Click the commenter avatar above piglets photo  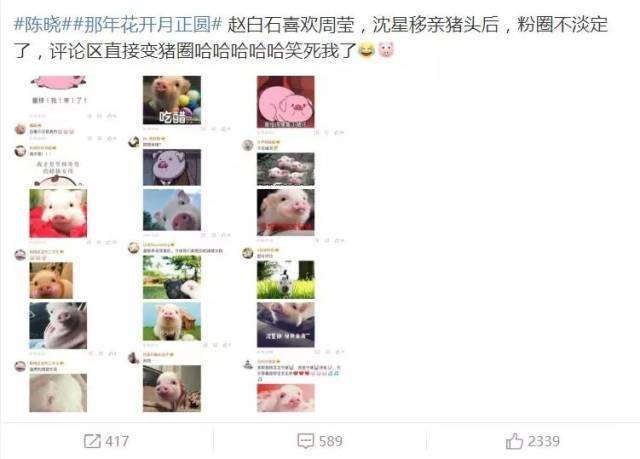click(247, 145)
